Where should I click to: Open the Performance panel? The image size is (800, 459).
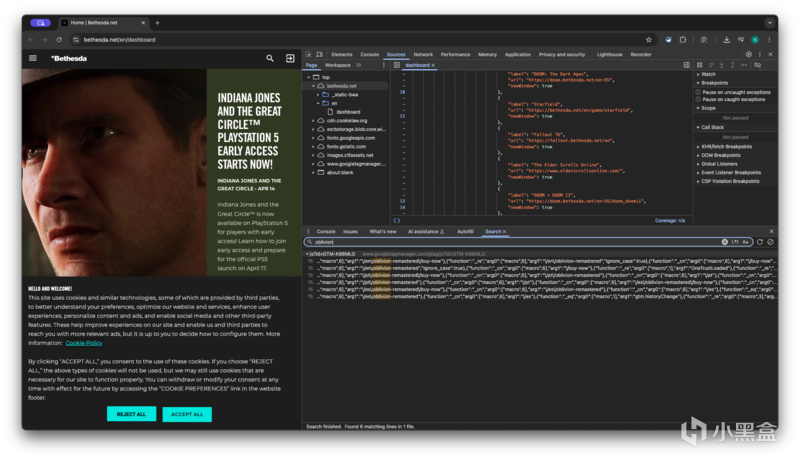[455, 55]
